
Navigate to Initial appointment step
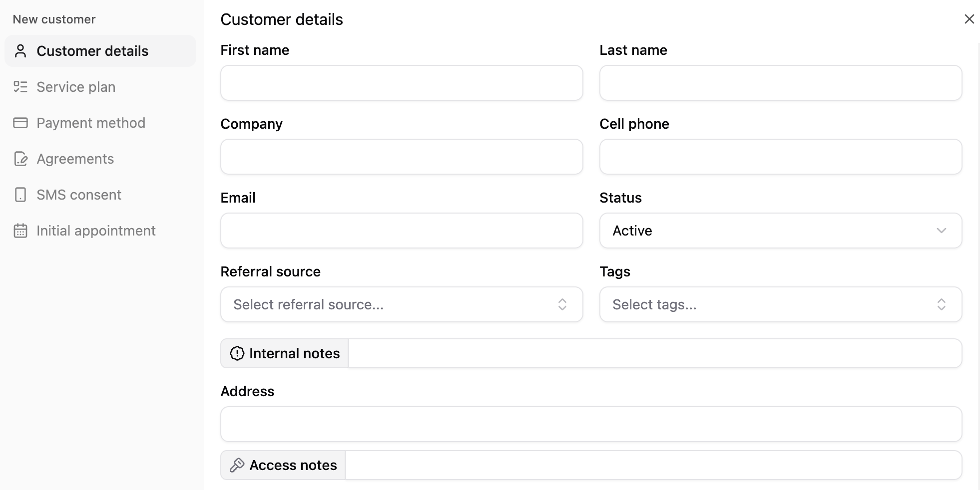96,231
